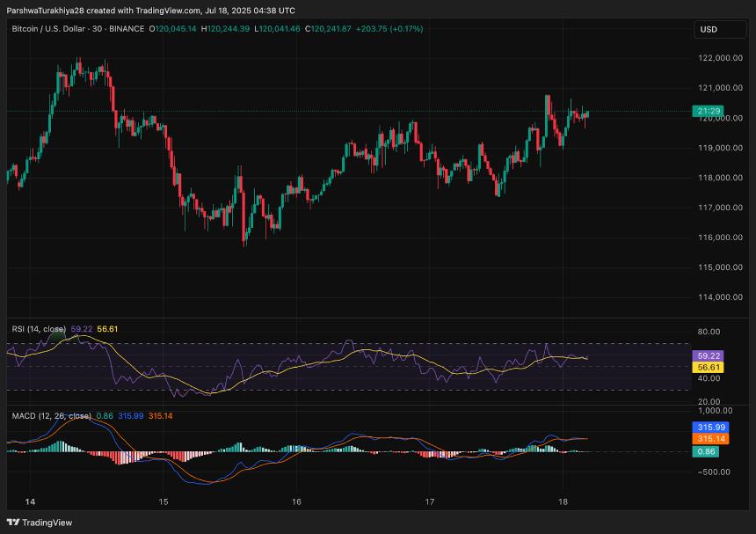756x534 pixels.
Task: Click the TradingView logo
Action: [40, 523]
